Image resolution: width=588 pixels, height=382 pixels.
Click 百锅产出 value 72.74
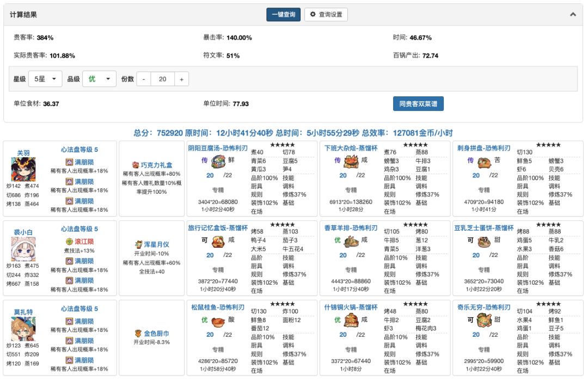click(x=430, y=56)
